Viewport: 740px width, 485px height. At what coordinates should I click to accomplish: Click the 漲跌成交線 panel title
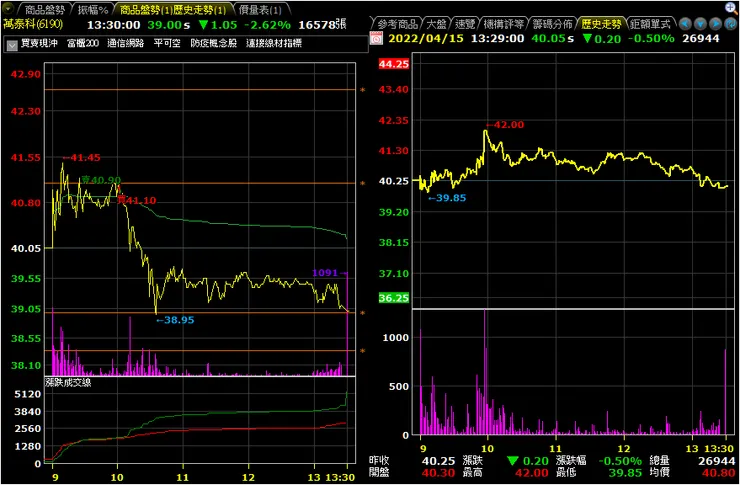[x=68, y=383]
